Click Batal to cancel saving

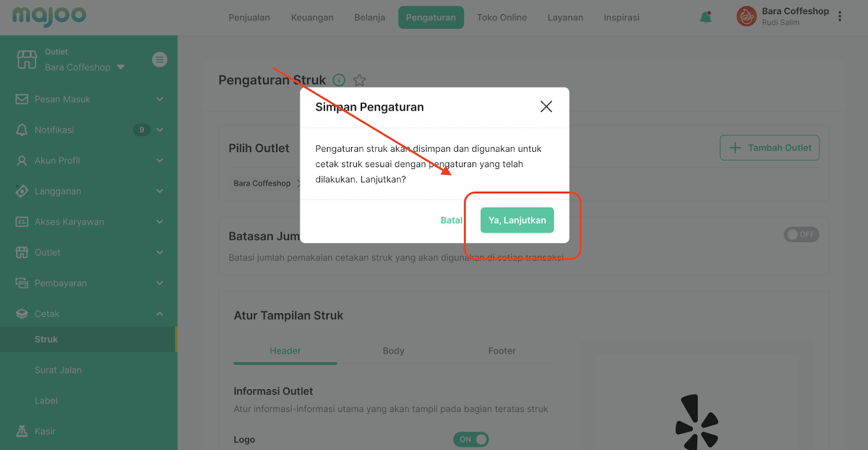click(x=451, y=220)
